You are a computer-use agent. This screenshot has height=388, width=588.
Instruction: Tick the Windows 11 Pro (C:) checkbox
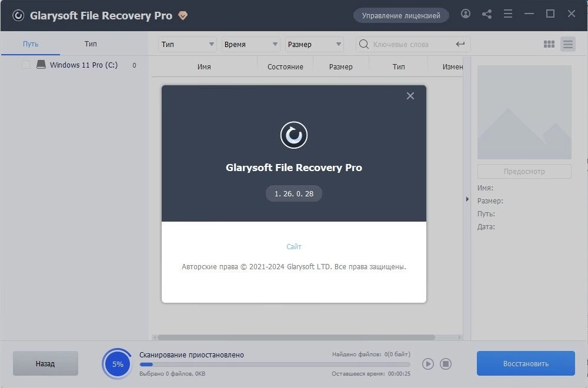pos(26,65)
